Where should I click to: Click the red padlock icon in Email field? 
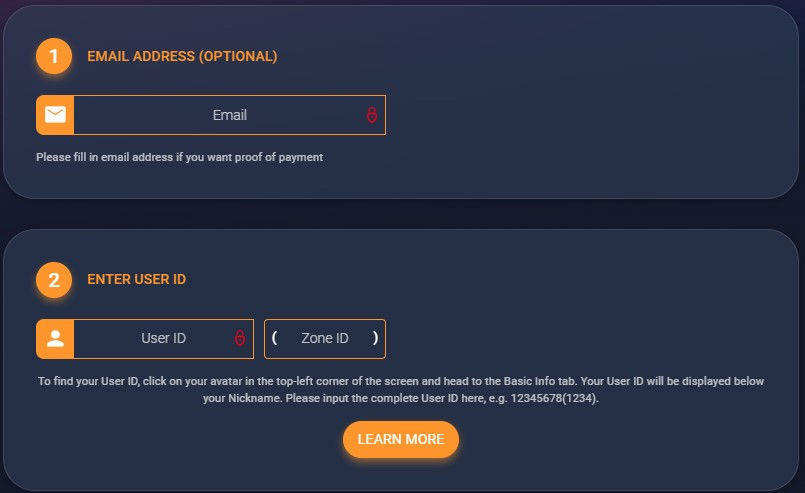(x=371, y=115)
